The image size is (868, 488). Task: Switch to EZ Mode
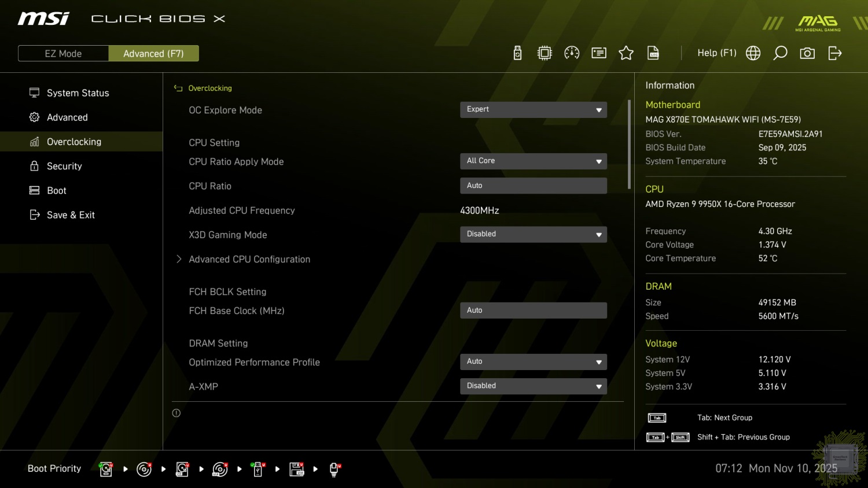[63, 54]
